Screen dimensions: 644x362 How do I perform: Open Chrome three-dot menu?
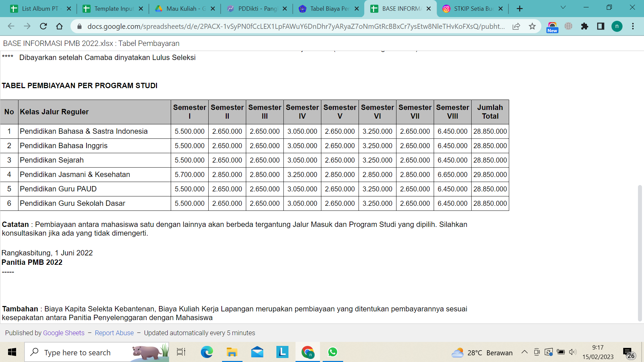[633, 26]
